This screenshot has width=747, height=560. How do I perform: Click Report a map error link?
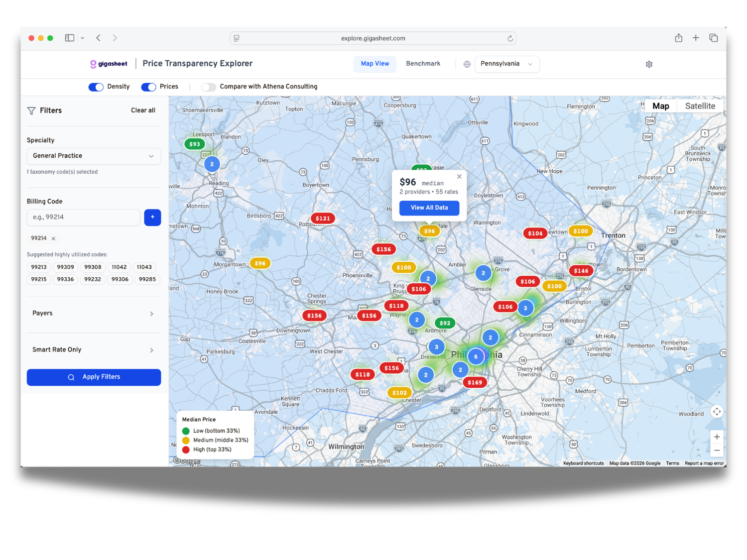click(704, 463)
